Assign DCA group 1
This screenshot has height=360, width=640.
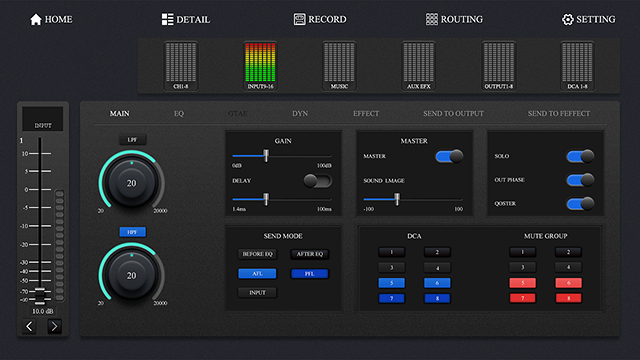[391, 252]
